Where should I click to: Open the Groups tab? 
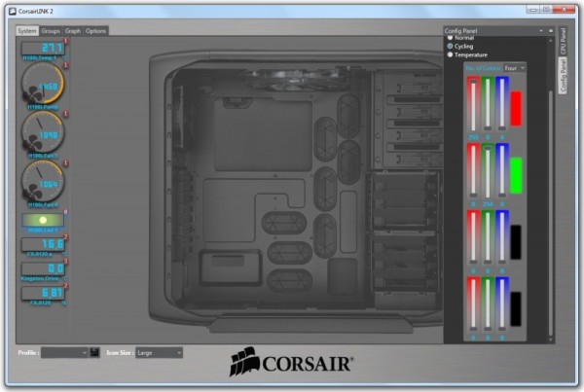point(51,31)
